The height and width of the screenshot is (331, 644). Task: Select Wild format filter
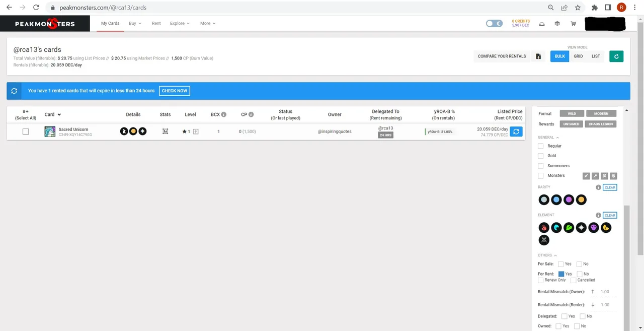572,114
